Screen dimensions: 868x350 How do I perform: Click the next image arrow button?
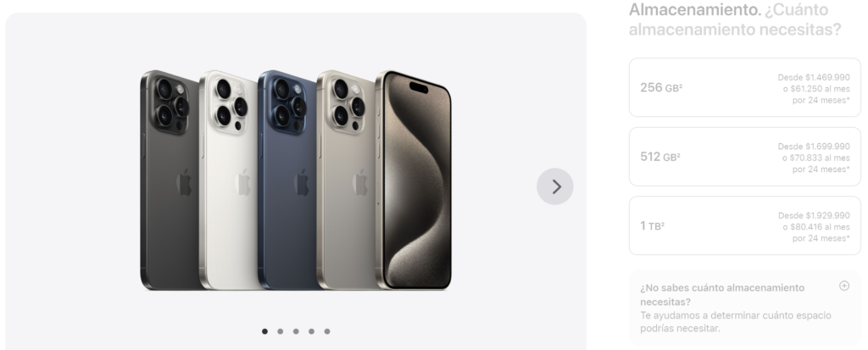pyautogui.click(x=554, y=186)
